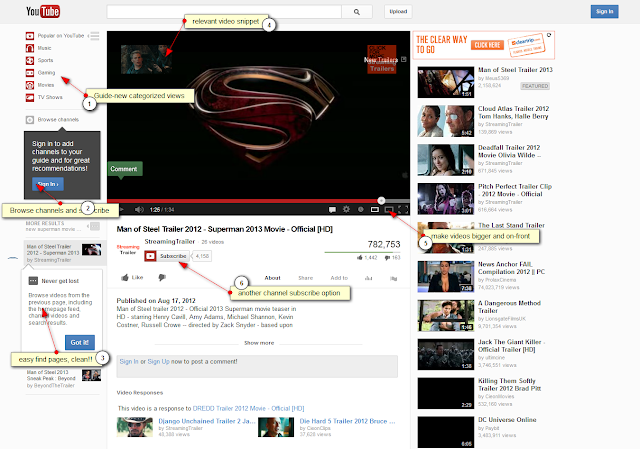Image resolution: width=640 pixels, height=449 pixels.
Task: Open Killing Them Softly Trailer title
Action: coord(509,384)
